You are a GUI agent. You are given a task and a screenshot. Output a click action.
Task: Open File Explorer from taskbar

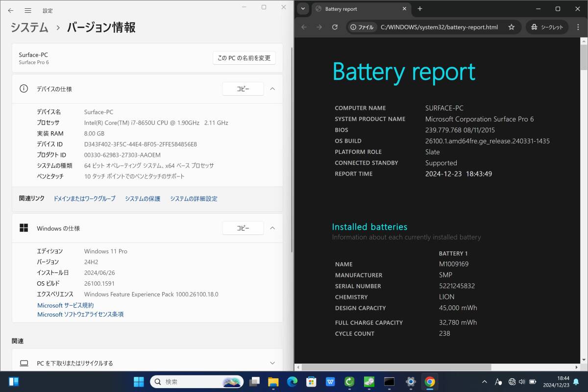(x=273, y=381)
